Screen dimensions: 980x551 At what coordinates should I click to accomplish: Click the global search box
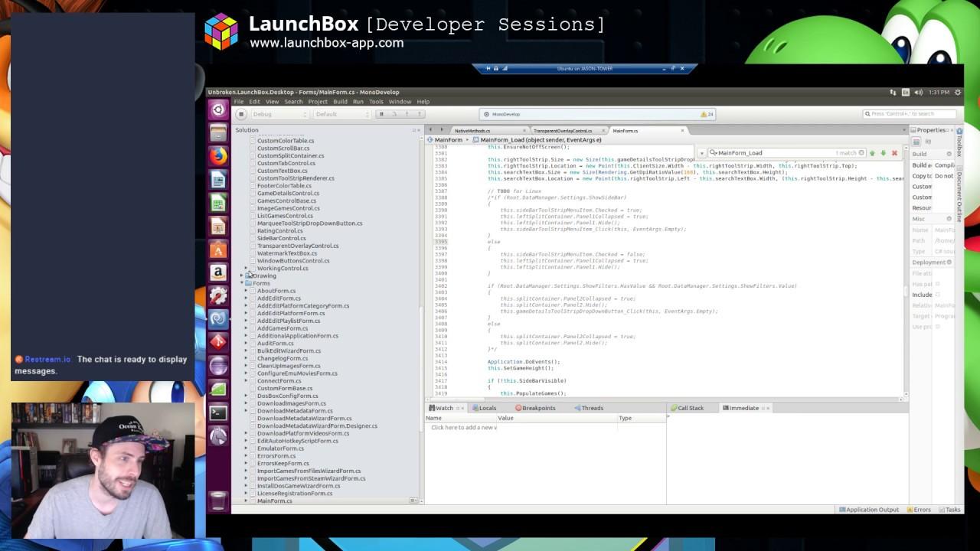[x=911, y=114]
